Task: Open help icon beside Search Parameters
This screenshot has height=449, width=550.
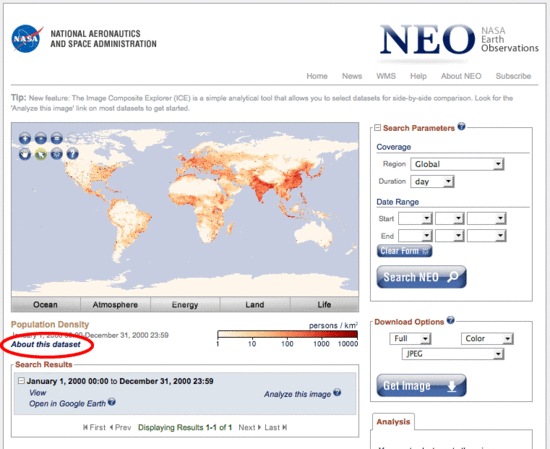Action: [461, 126]
